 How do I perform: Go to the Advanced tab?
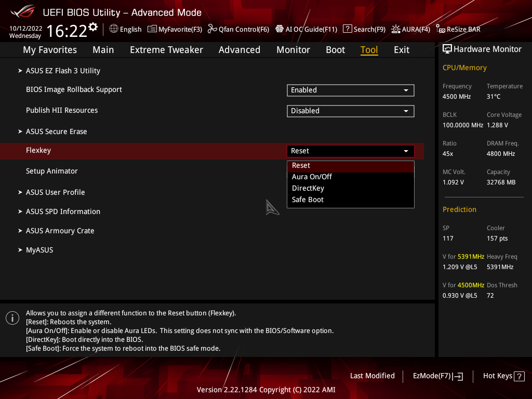239,50
